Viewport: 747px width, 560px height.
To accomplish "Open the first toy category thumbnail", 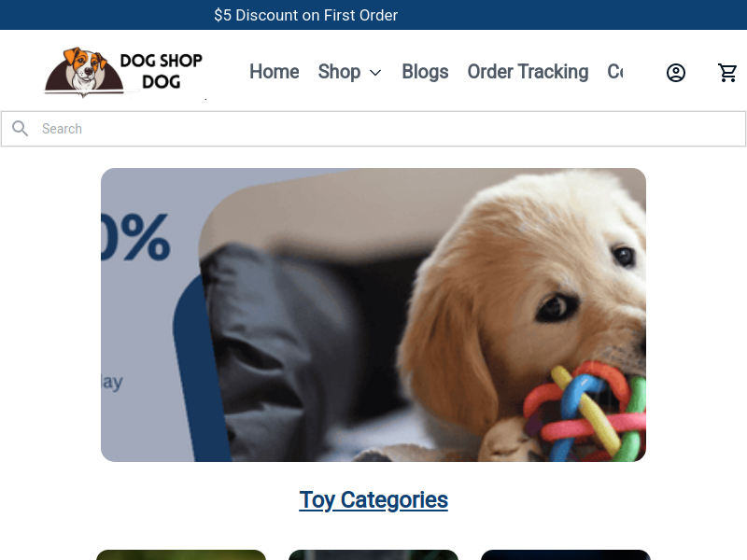I will coord(181,554).
